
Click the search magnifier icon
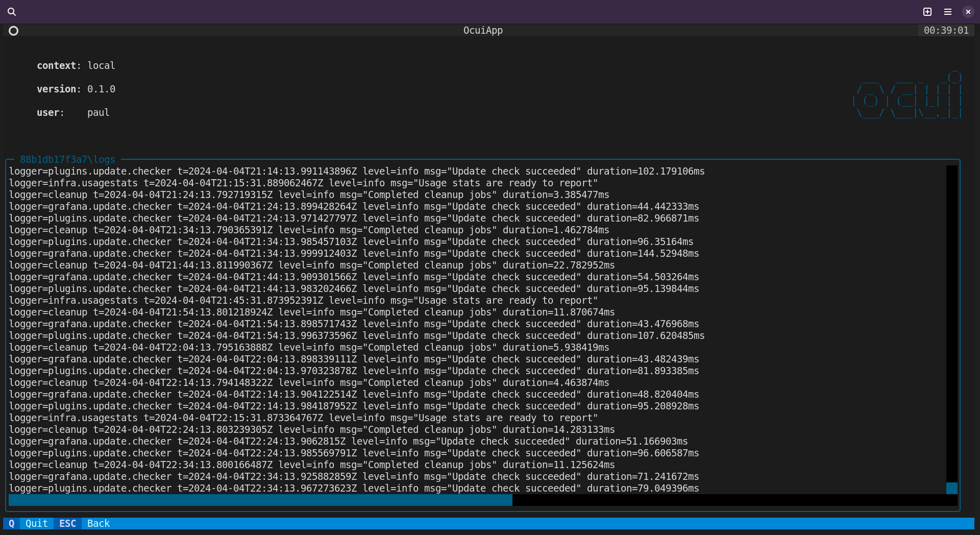[x=11, y=11]
